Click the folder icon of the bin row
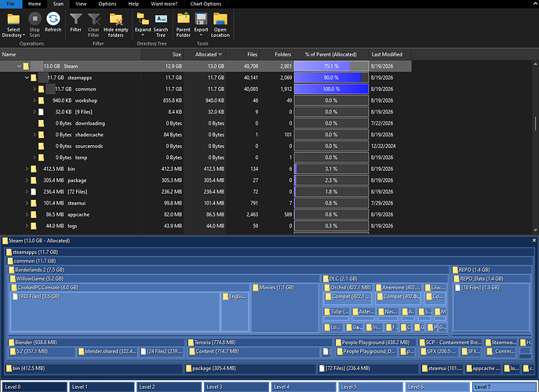This screenshot has height=392, width=539. (x=33, y=169)
